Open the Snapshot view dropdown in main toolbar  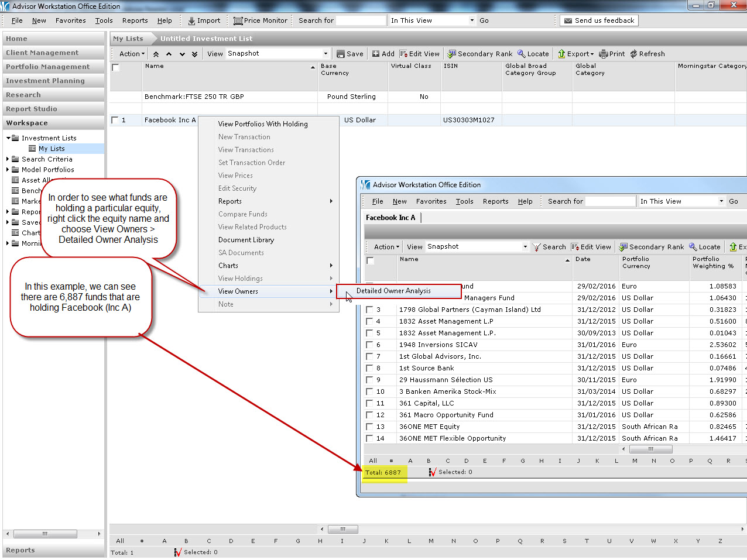[x=325, y=54]
